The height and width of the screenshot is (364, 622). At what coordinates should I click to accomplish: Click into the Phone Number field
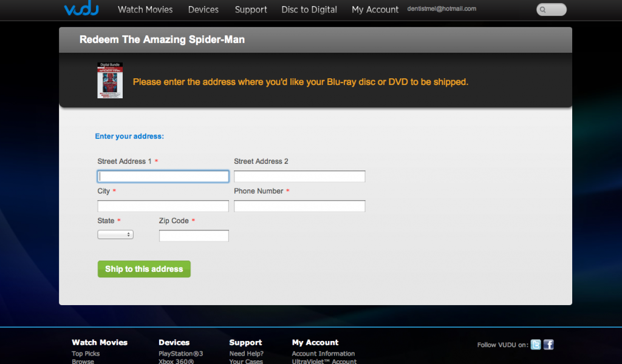[299, 206]
